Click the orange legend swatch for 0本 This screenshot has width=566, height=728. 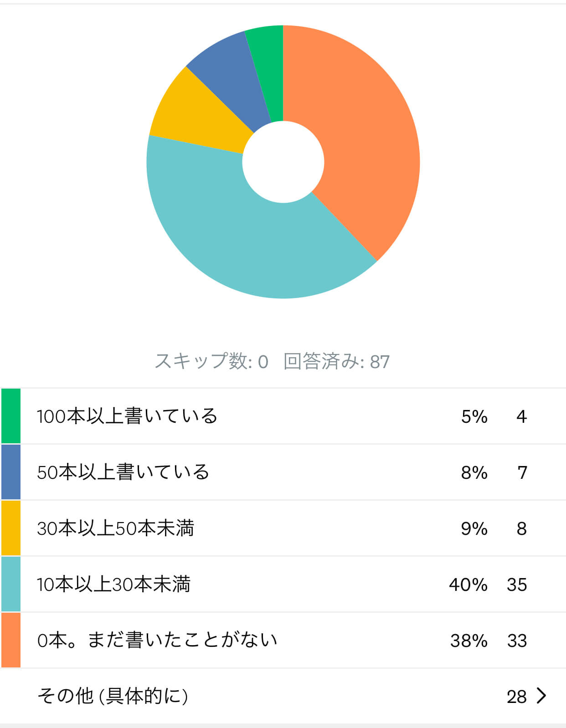coord(11,640)
